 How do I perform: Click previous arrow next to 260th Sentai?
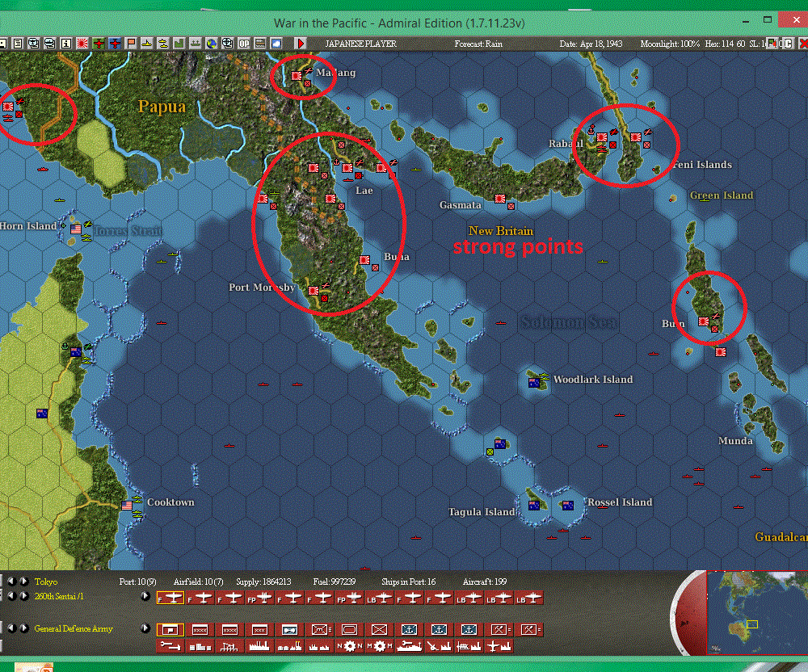(x=11, y=596)
